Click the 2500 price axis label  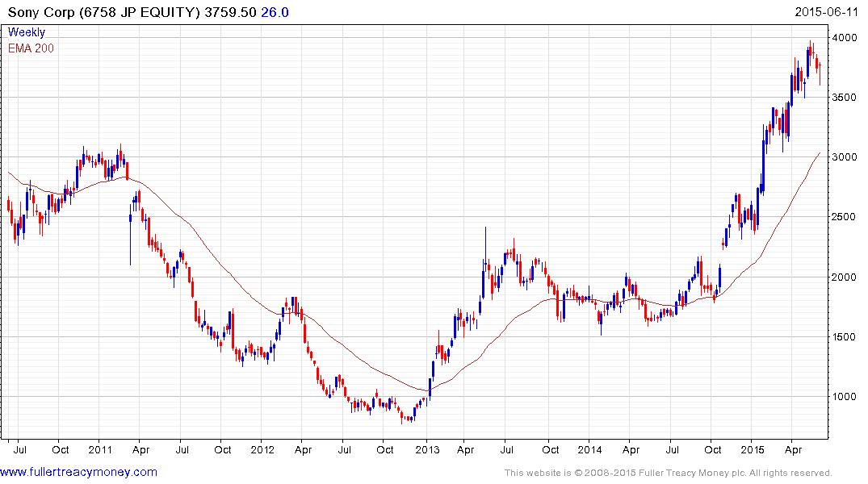(x=845, y=217)
